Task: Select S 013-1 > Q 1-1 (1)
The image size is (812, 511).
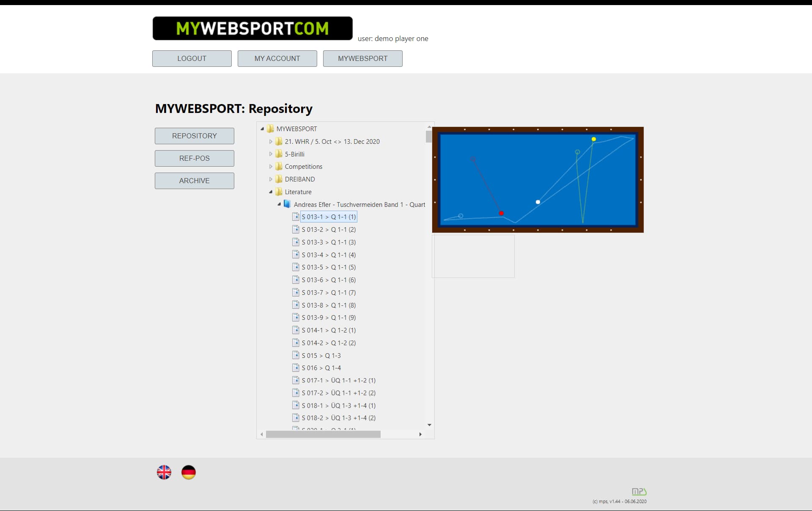Action: coord(329,217)
